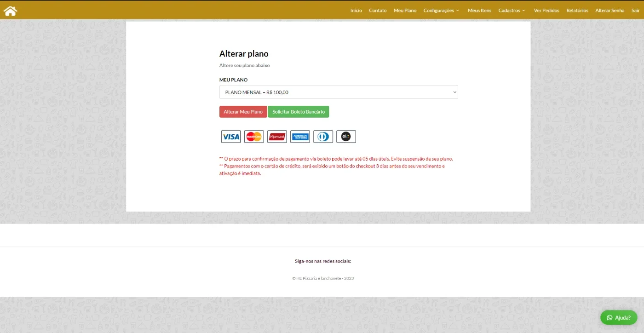The image size is (644, 333).
Task: Open Ver Pedidos page
Action: pos(546,10)
